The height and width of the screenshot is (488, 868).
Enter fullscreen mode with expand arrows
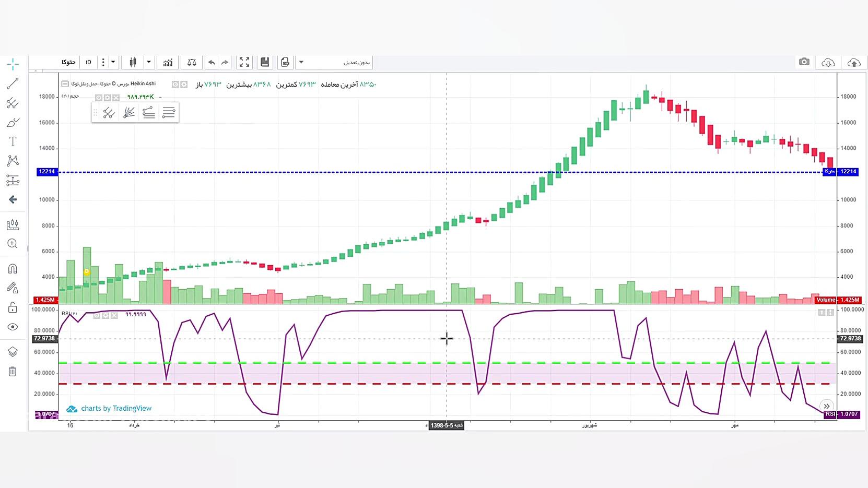point(244,63)
